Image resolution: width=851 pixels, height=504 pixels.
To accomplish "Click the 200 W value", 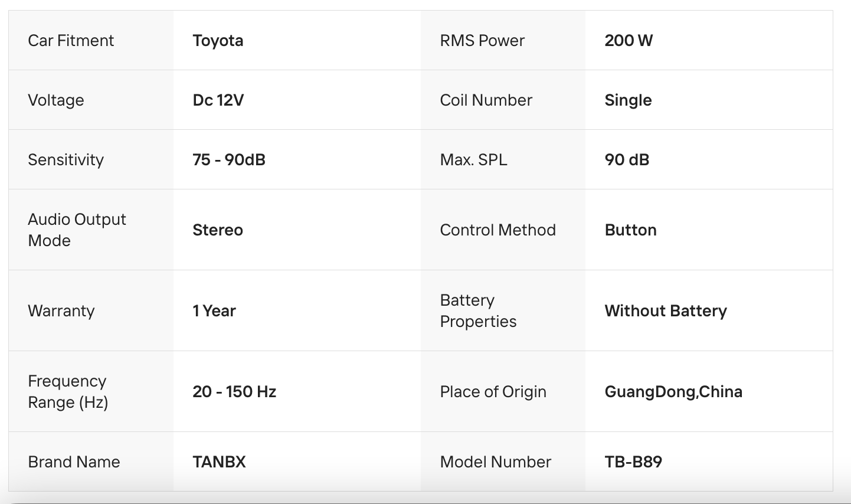I will click(629, 41).
